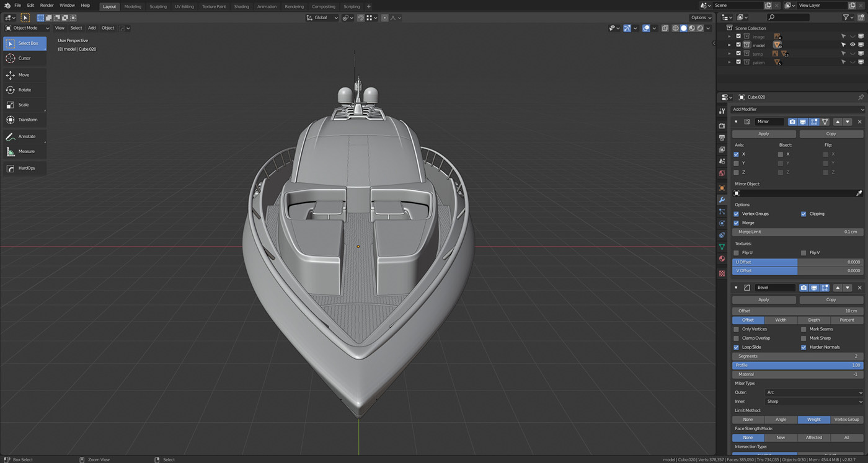The width and height of the screenshot is (868, 463).
Task: Open the transform orientation dropdown showing Global
Action: click(x=322, y=17)
